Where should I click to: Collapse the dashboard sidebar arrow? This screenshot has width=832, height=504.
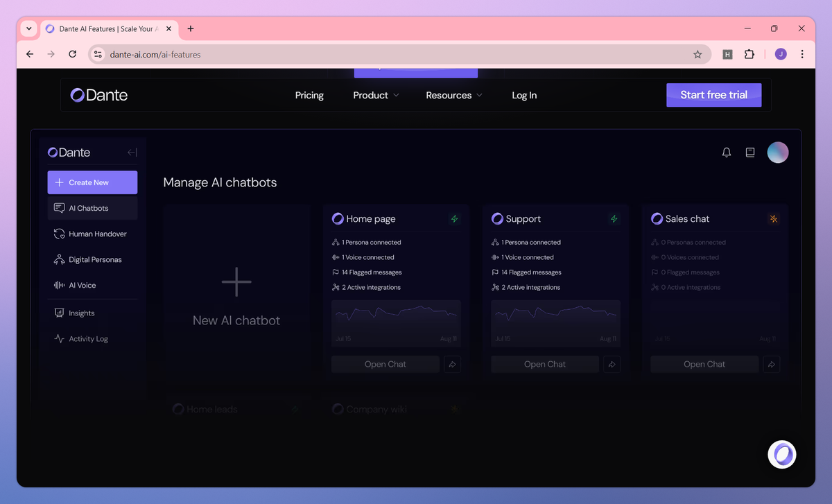[x=132, y=153]
